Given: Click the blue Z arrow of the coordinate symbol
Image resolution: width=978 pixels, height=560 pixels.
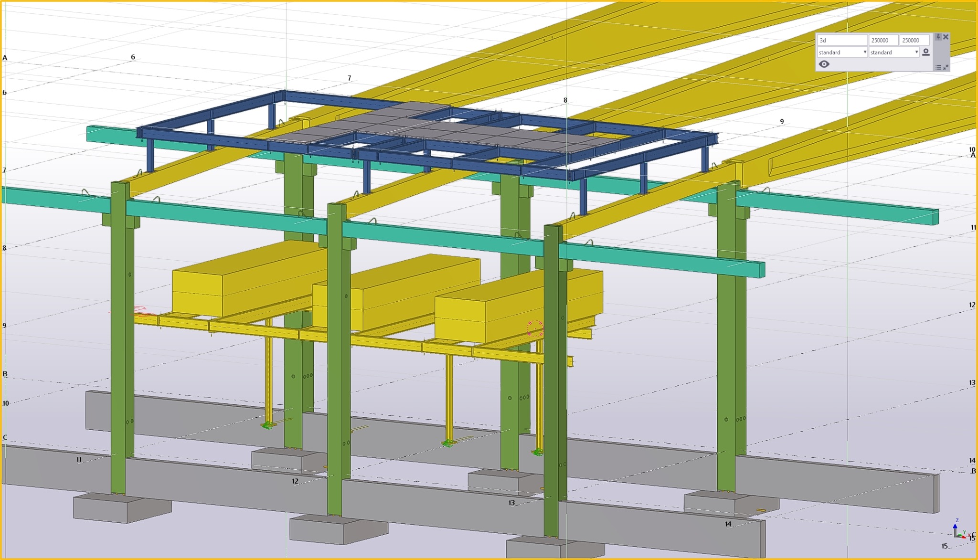Looking at the screenshot, I should (955, 526).
